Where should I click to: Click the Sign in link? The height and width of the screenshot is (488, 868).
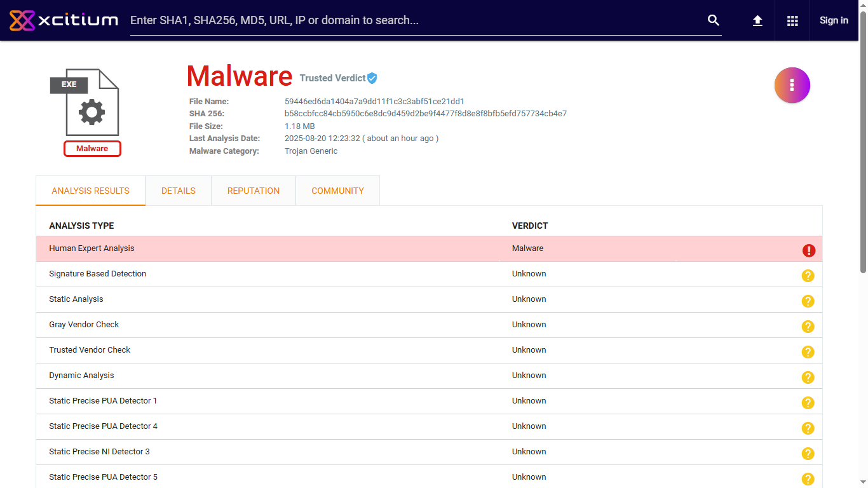[x=834, y=20]
